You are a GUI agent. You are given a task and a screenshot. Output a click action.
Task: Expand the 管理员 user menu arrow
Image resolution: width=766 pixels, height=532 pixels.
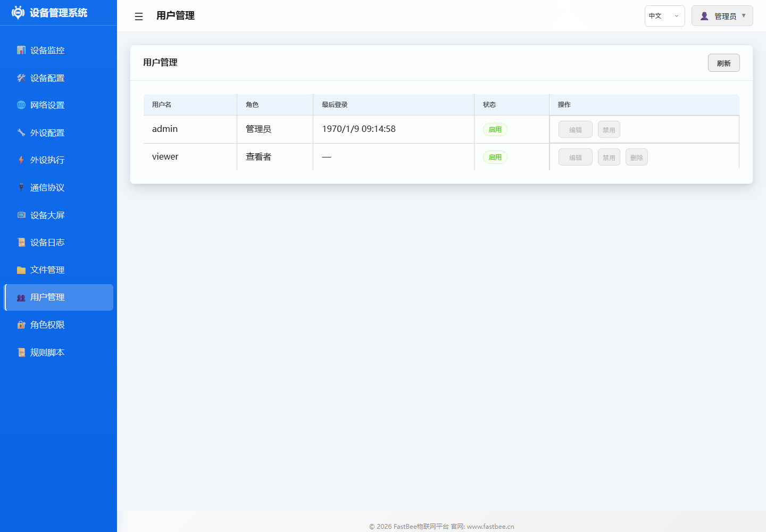(x=744, y=15)
